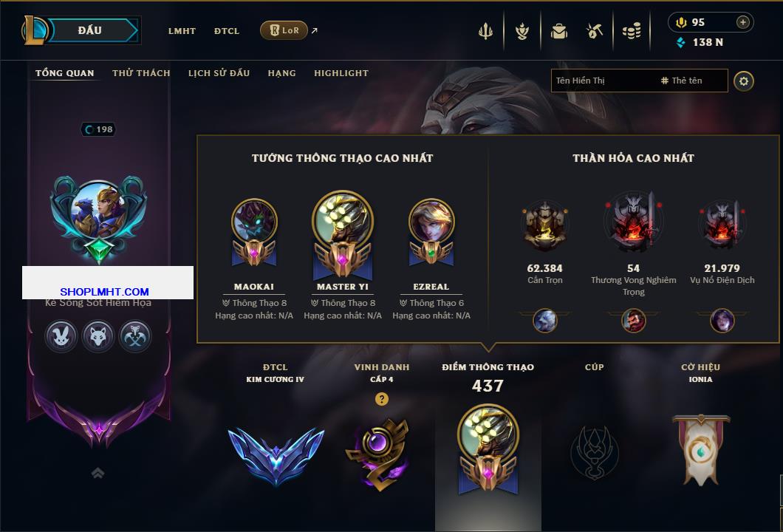Click the plus icon to buy RP
Image resolution: width=783 pixels, height=532 pixels.
point(743,22)
